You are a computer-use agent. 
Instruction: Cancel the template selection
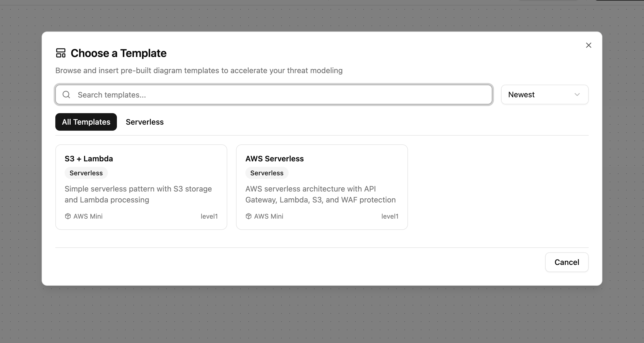click(567, 262)
